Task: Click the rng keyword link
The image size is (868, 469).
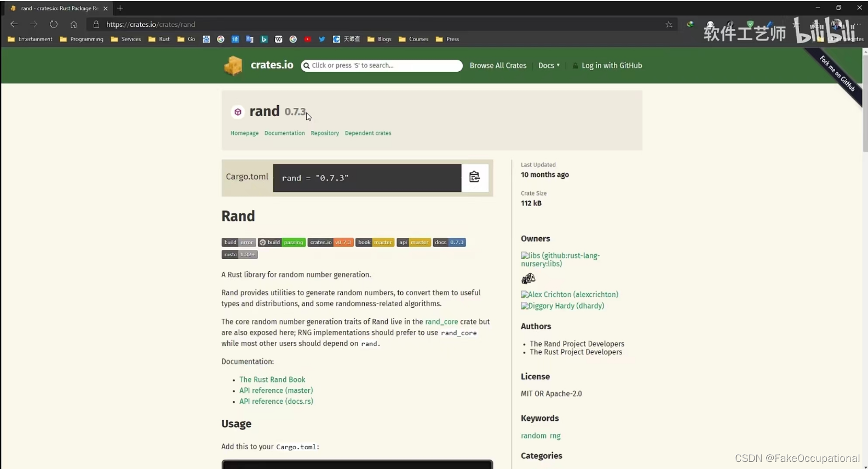Action: [555, 436]
